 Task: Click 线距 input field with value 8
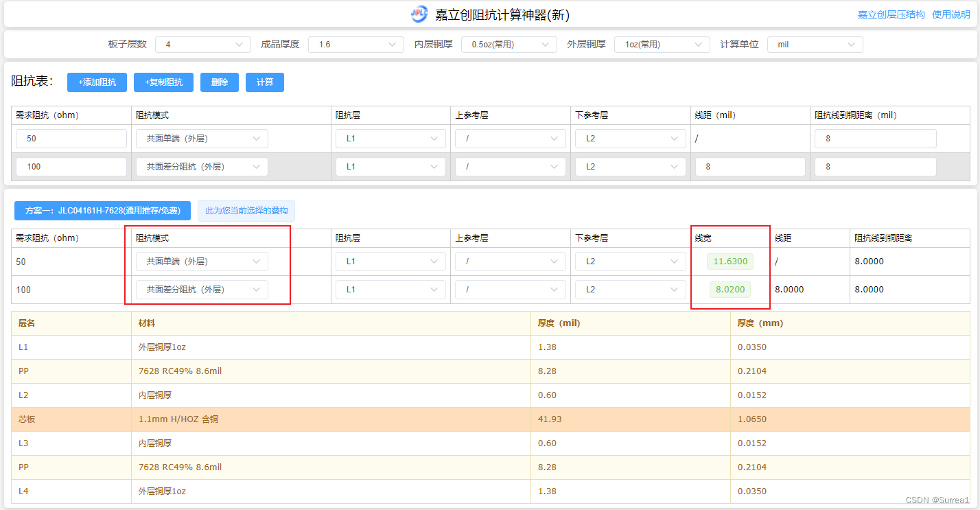[x=750, y=167]
